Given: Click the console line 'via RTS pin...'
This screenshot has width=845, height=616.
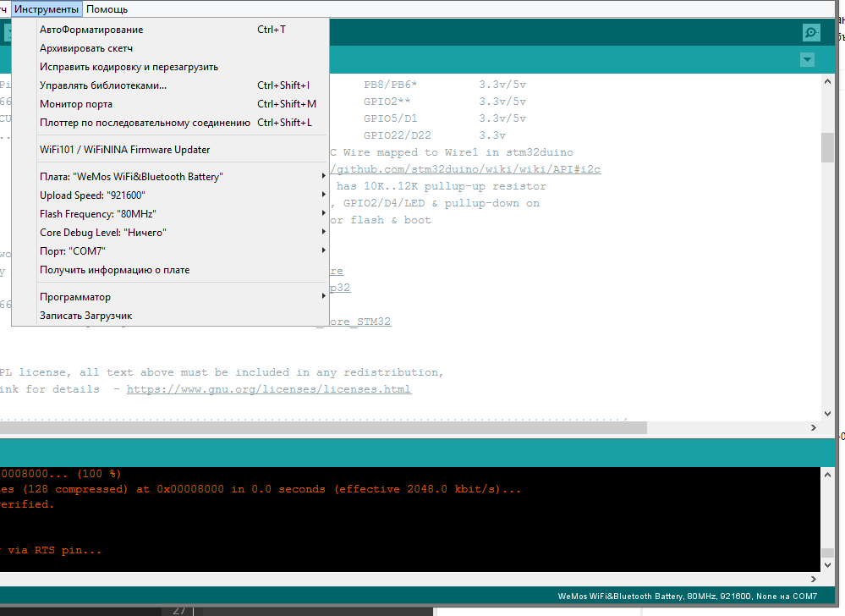Looking at the screenshot, I should coord(54,550).
